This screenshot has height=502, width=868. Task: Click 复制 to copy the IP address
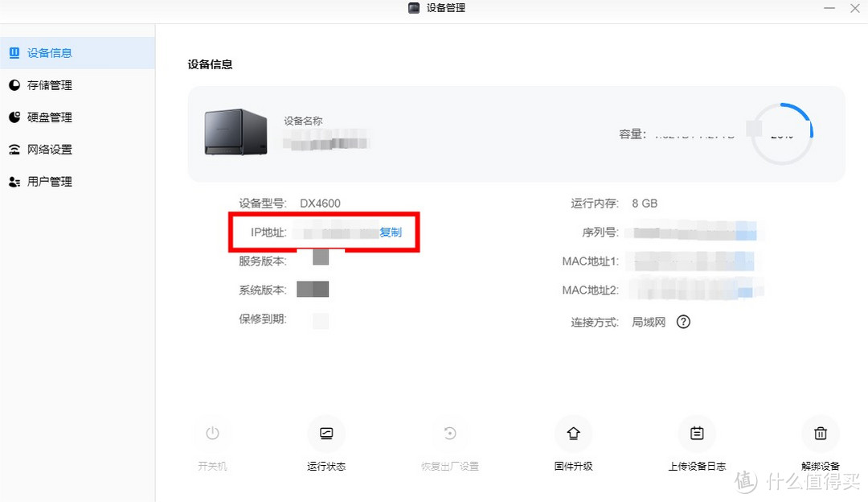click(x=391, y=232)
